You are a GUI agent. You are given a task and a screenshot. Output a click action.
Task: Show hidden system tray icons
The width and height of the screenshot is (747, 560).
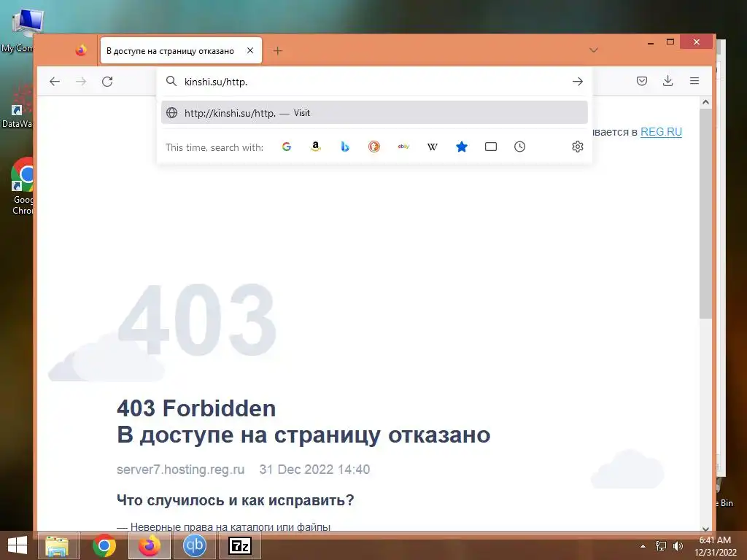point(643,546)
